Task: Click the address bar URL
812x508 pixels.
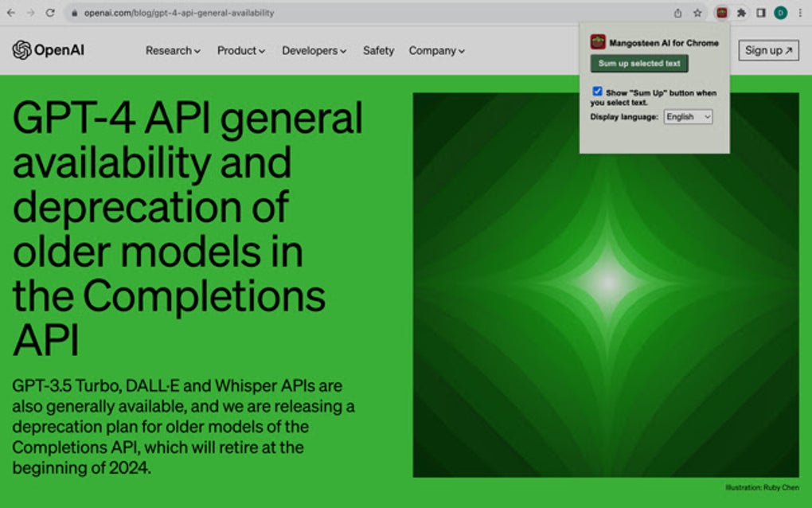Action: pos(179,13)
